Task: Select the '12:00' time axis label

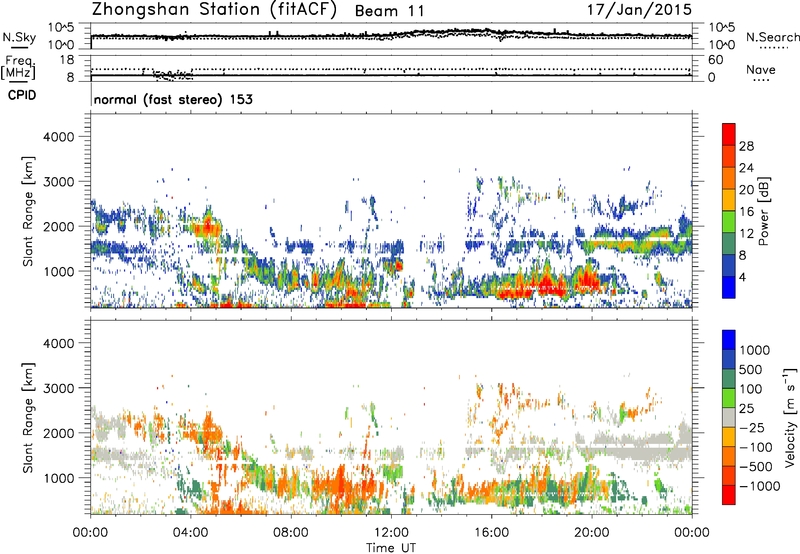Action: click(x=391, y=533)
